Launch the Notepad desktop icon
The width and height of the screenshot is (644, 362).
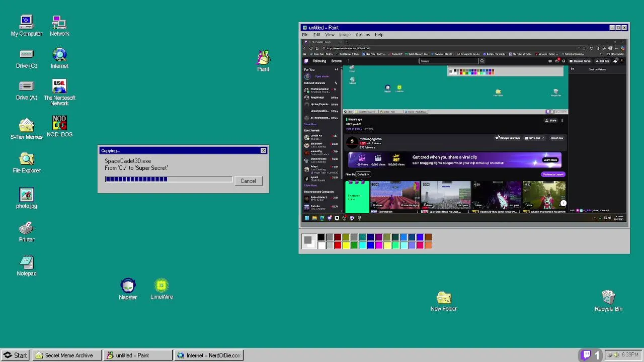26,266
